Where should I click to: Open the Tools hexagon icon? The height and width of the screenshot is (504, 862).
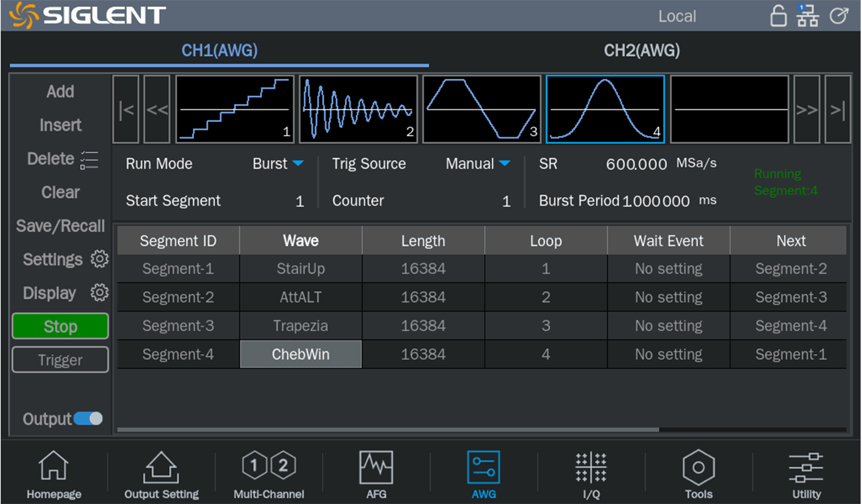[x=698, y=468]
